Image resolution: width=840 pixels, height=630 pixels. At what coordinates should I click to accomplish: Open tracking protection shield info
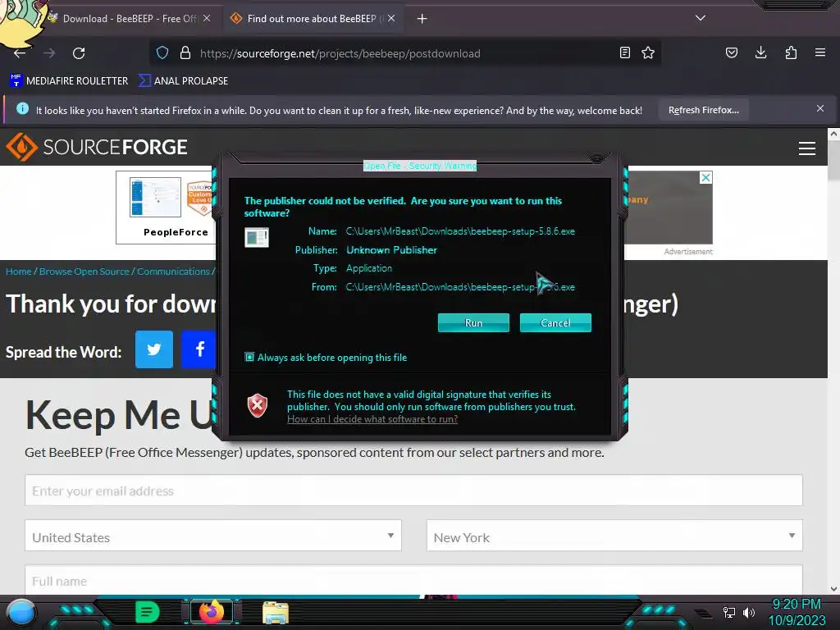[162, 53]
